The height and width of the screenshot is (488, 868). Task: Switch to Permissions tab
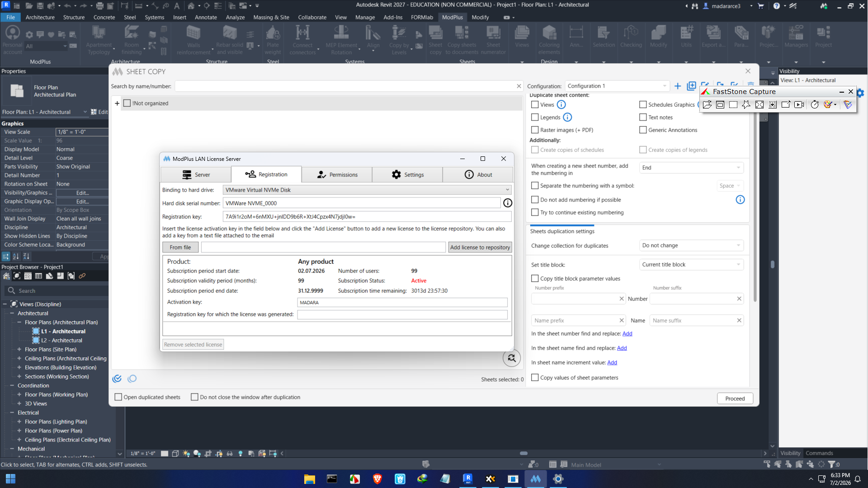pyautogui.click(x=337, y=175)
